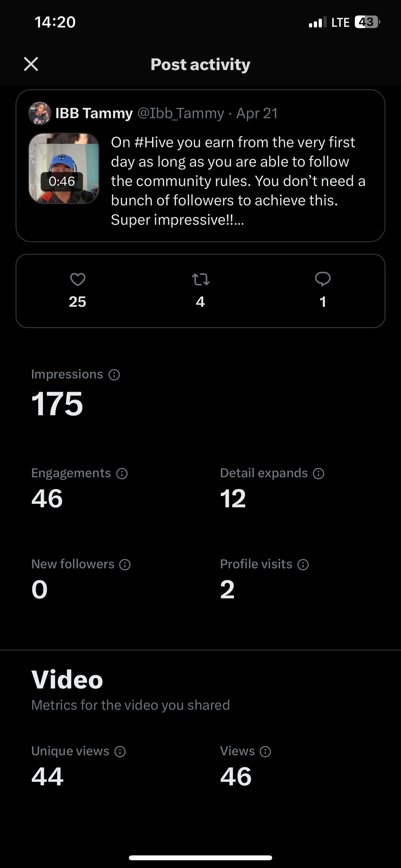Select the IBB Tammy display name
The image size is (401, 868).
point(94,113)
